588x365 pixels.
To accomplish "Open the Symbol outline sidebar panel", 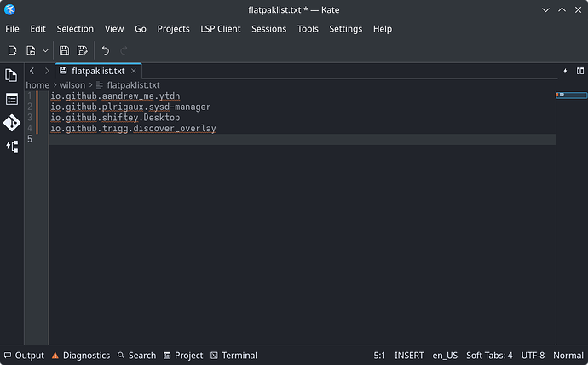I will click(12, 147).
